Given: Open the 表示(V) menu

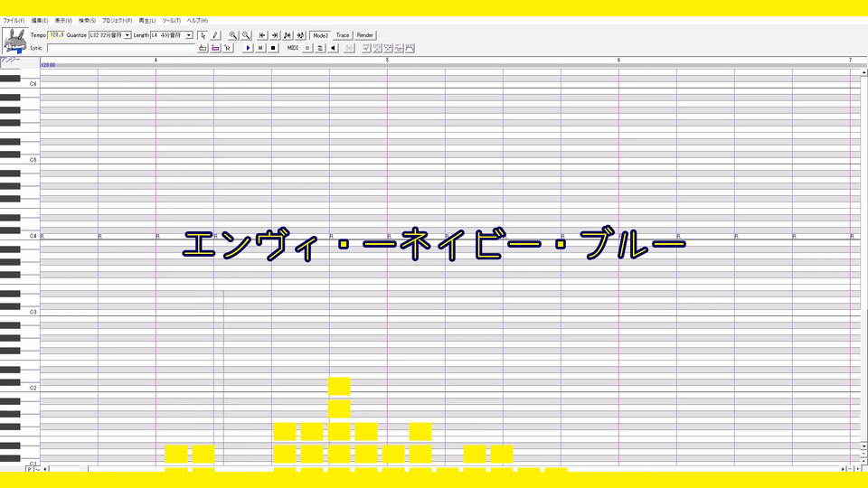Looking at the screenshot, I should pyautogui.click(x=63, y=21).
